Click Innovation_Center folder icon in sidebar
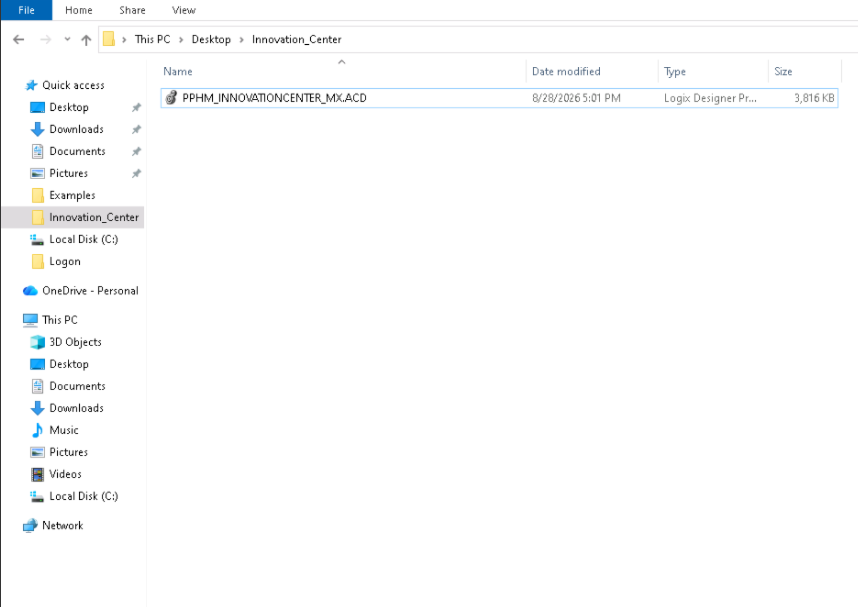The height and width of the screenshot is (607, 858). [38, 217]
